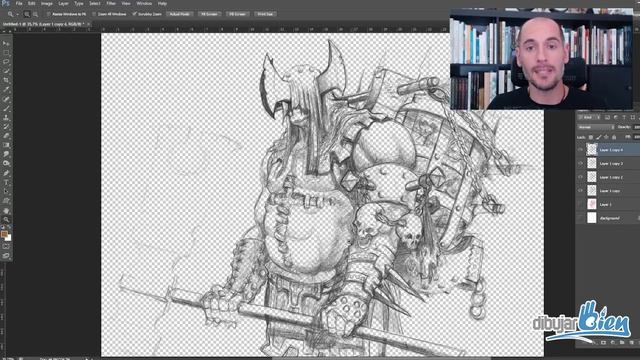Screen dimensions: 640x360
Task: Hide Layer 1 copy 3
Action: pos(580,163)
